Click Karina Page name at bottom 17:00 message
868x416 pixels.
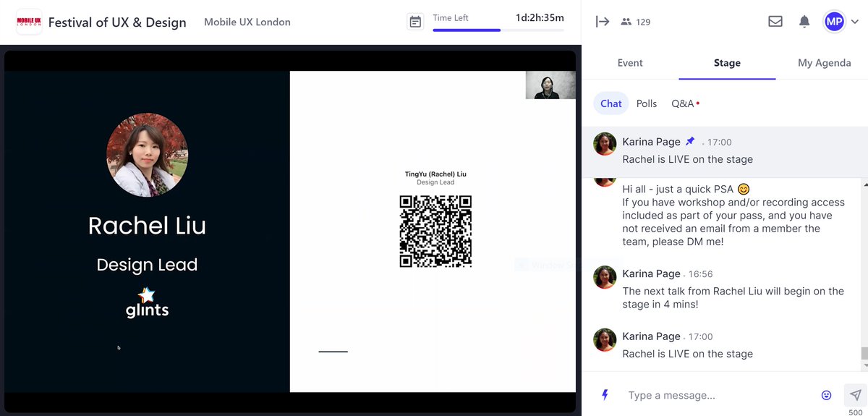651,336
